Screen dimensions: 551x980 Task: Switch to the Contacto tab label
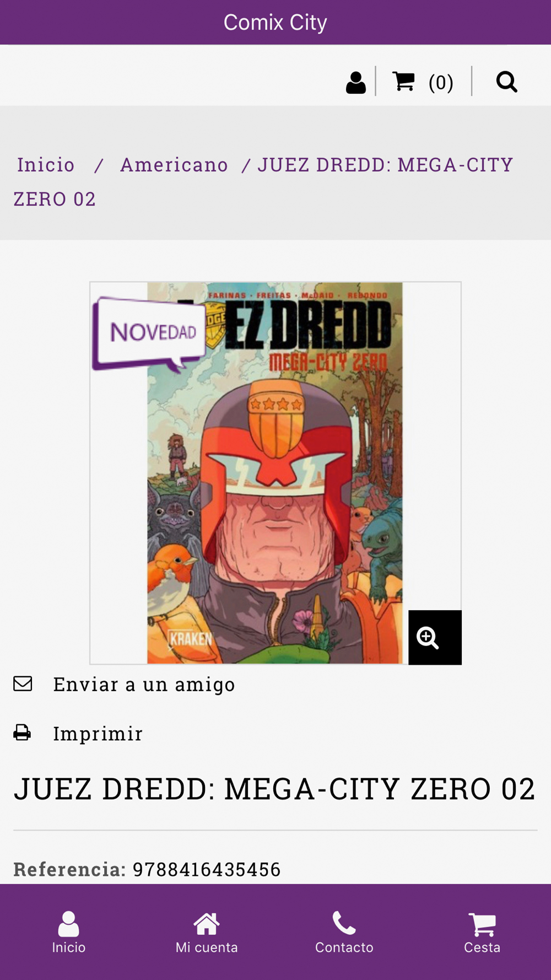click(x=344, y=947)
